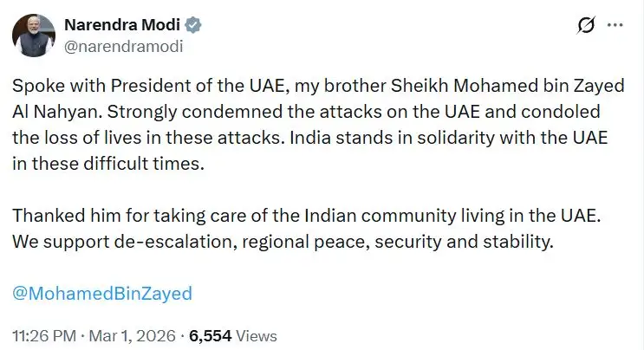This screenshot has height=350, width=644.
Task: Open the three-dot More options menu
Action: 615,26
